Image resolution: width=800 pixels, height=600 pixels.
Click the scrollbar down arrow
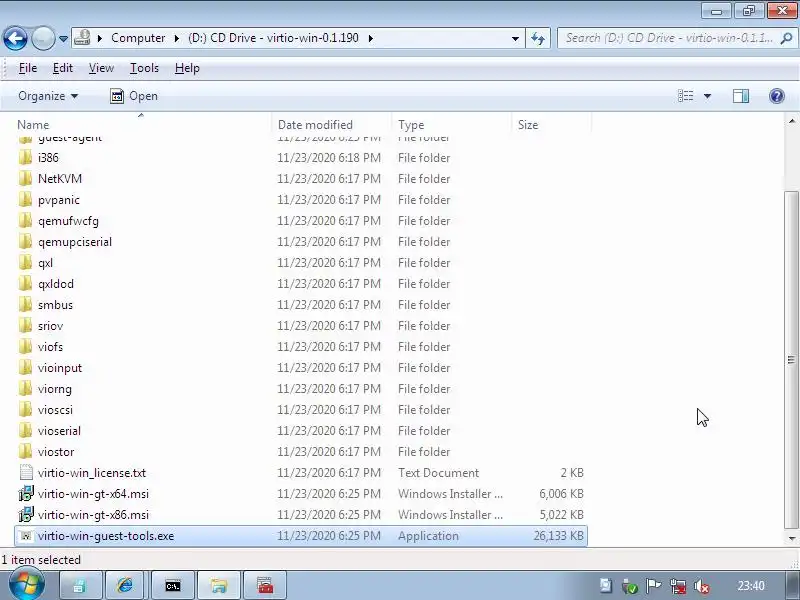click(791, 538)
